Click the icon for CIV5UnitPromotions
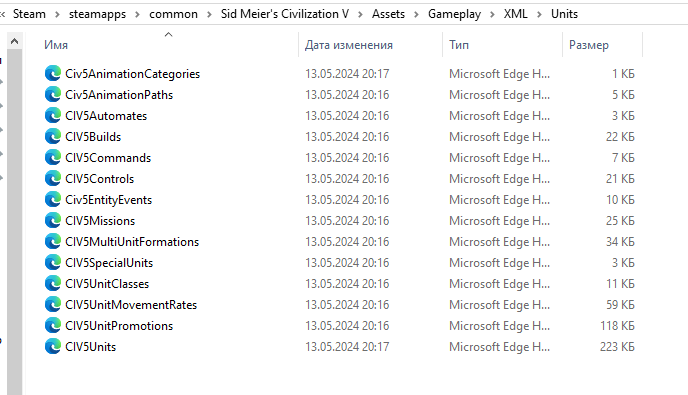The width and height of the screenshot is (688, 395). click(53, 326)
